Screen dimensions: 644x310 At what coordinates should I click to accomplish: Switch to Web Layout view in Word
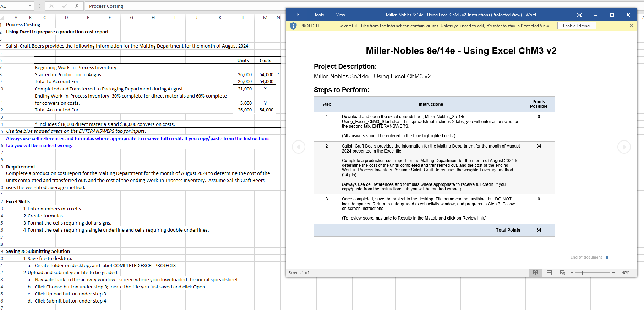563,273
